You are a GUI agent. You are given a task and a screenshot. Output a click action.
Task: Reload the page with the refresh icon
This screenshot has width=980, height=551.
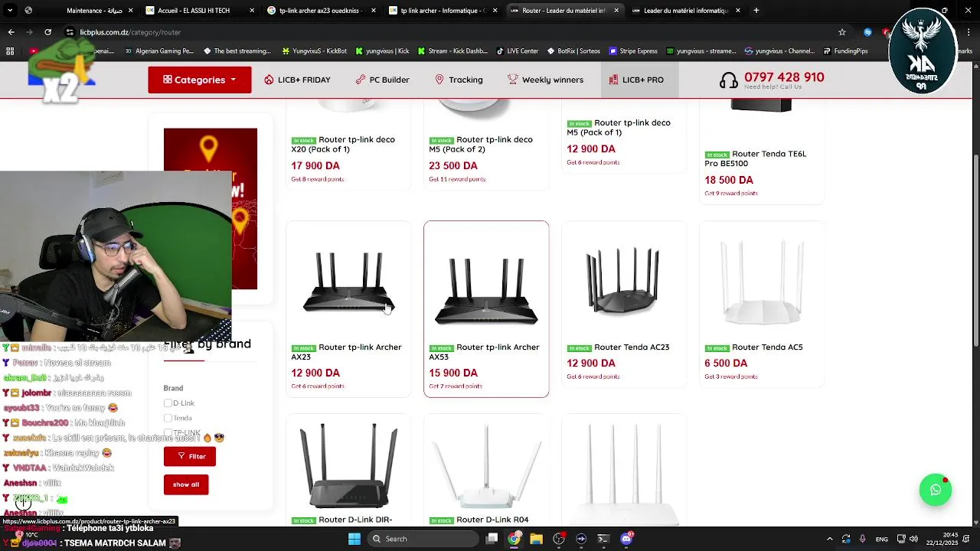pos(47,32)
